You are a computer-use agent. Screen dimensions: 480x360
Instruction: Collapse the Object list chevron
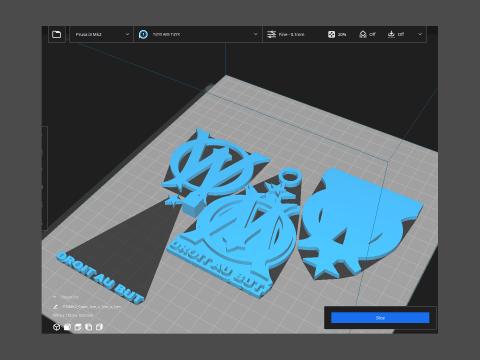55,297
